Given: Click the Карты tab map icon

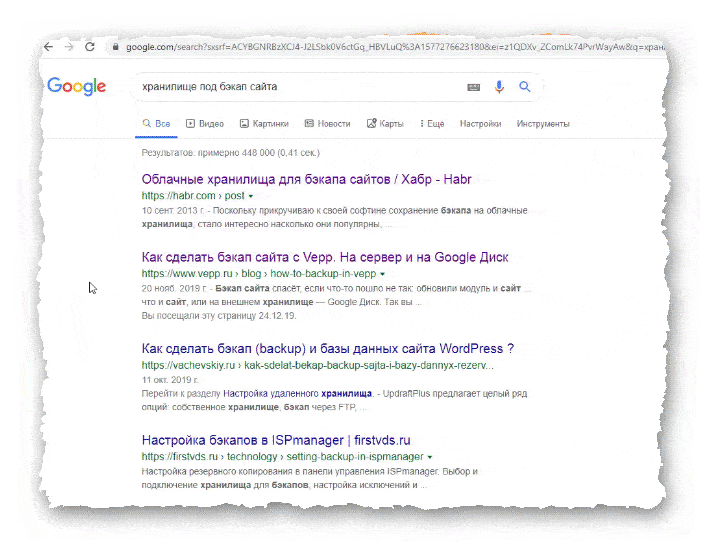Looking at the screenshot, I should click(x=371, y=123).
